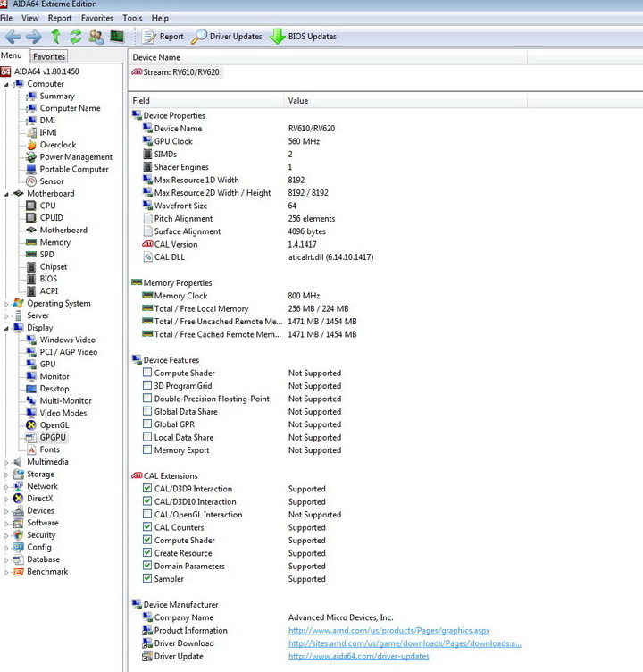
Task: Open the Help menu
Action: [x=160, y=18]
